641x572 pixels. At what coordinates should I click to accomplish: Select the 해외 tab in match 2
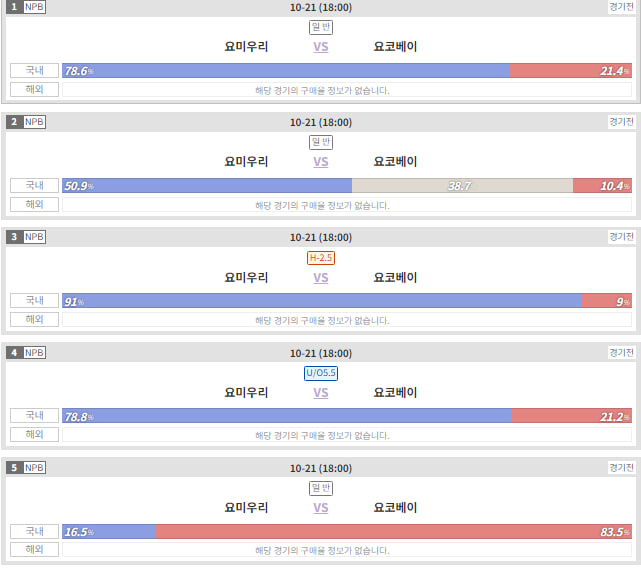point(34,204)
